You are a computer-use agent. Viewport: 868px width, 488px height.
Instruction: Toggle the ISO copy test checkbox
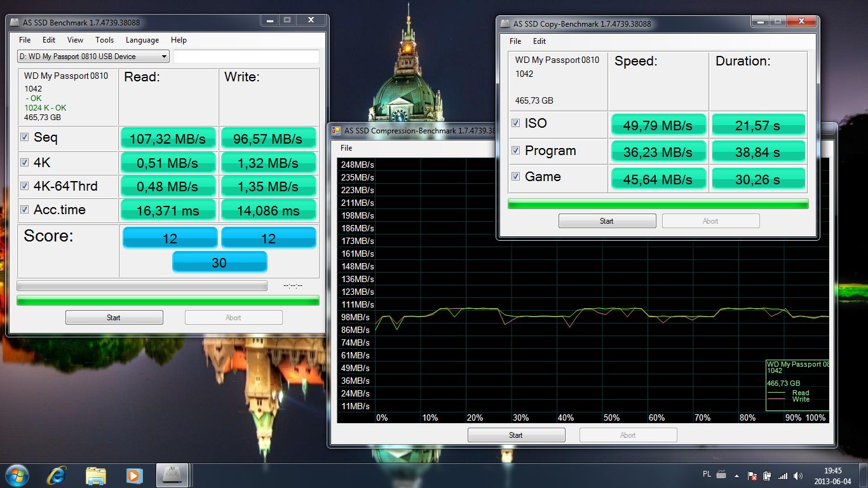pyautogui.click(x=516, y=123)
